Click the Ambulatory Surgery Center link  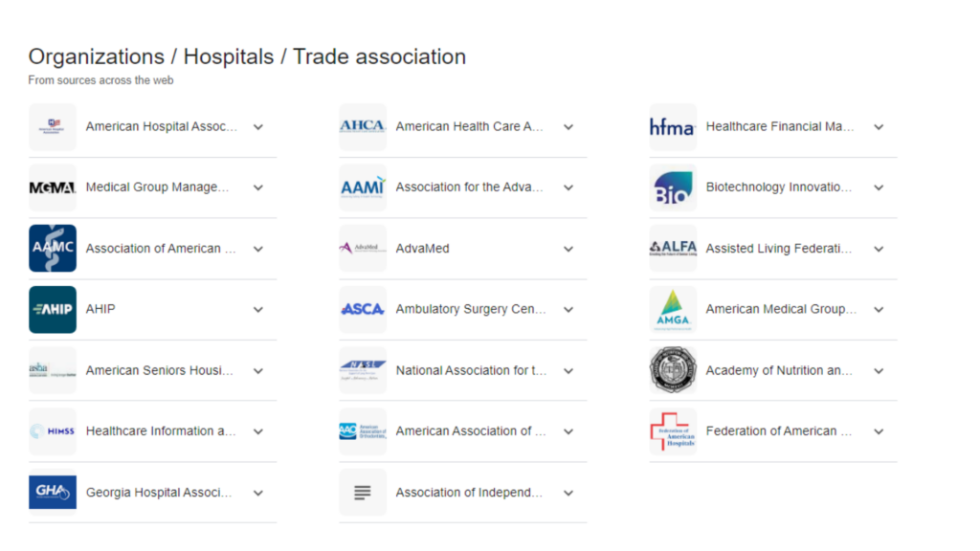473,309
